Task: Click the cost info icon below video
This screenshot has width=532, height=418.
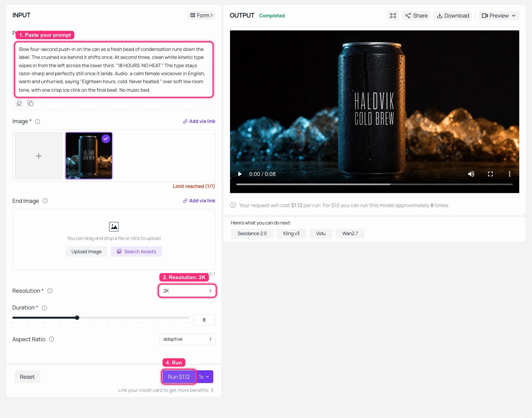Action: click(x=233, y=205)
